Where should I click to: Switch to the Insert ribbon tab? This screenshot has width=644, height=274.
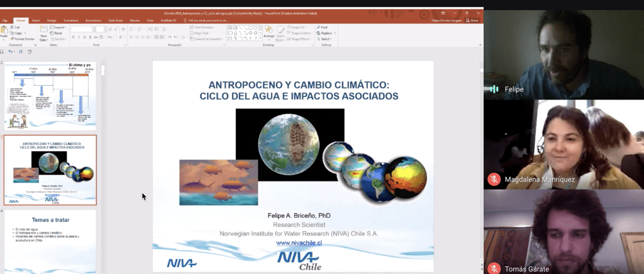(x=36, y=20)
